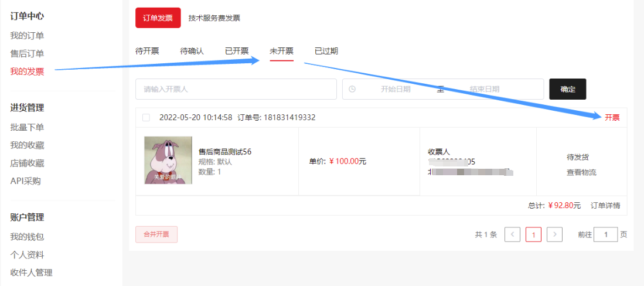The width and height of the screenshot is (644, 286).
Task: Click the 开始日期 date field
Action: coord(396,89)
